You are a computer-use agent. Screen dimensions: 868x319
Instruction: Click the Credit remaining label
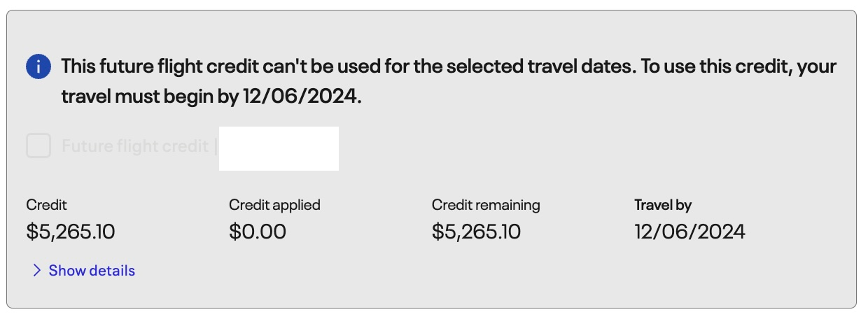pos(485,205)
